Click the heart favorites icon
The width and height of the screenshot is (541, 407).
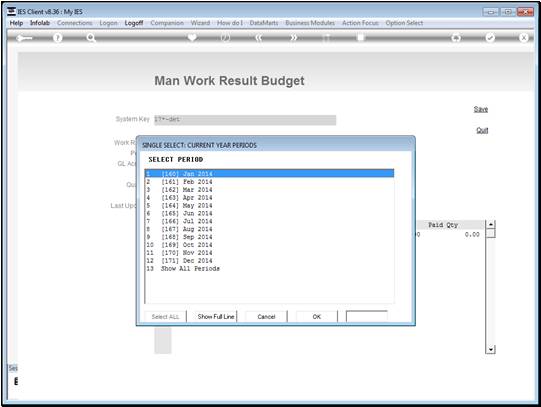pos(192,37)
